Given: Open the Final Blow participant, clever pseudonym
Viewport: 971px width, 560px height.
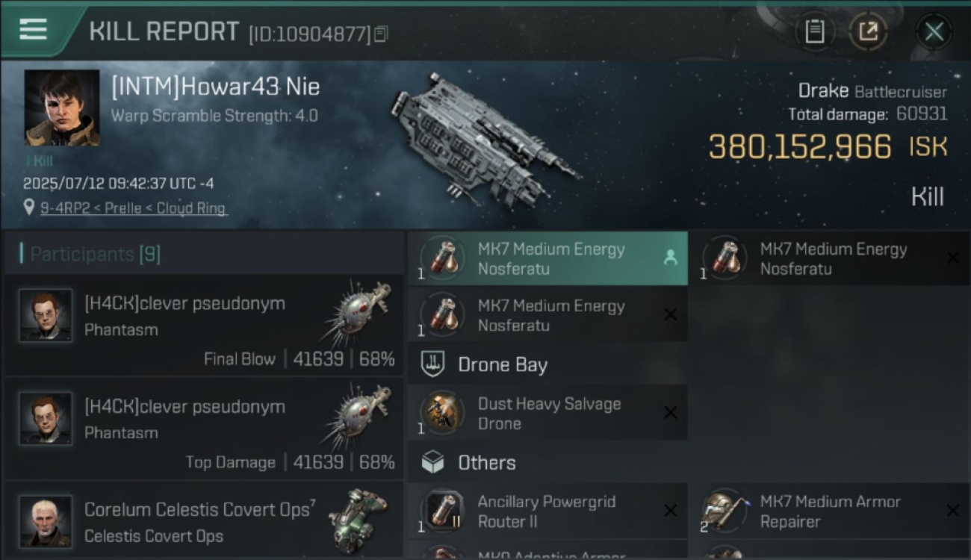Looking at the screenshot, I should pos(204,326).
